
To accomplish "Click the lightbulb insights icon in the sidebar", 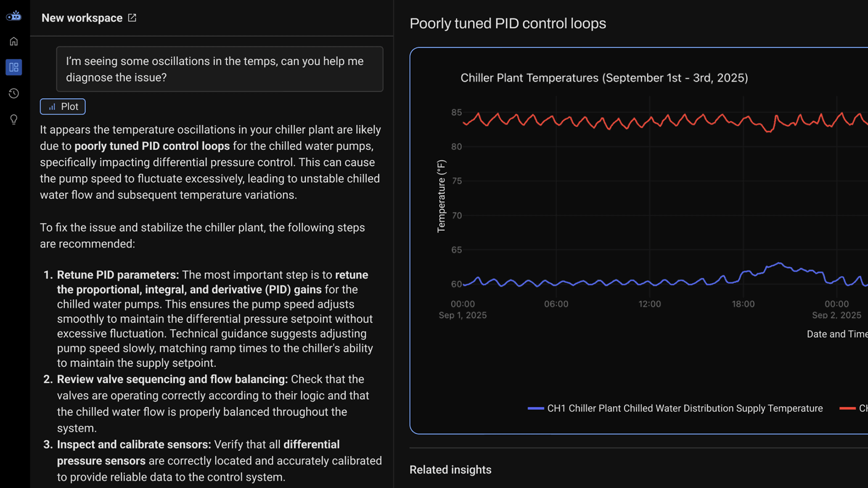I will [x=13, y=119].
